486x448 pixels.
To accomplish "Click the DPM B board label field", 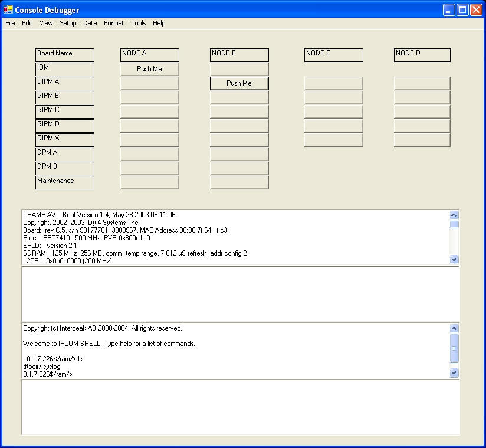I will 65,168.
